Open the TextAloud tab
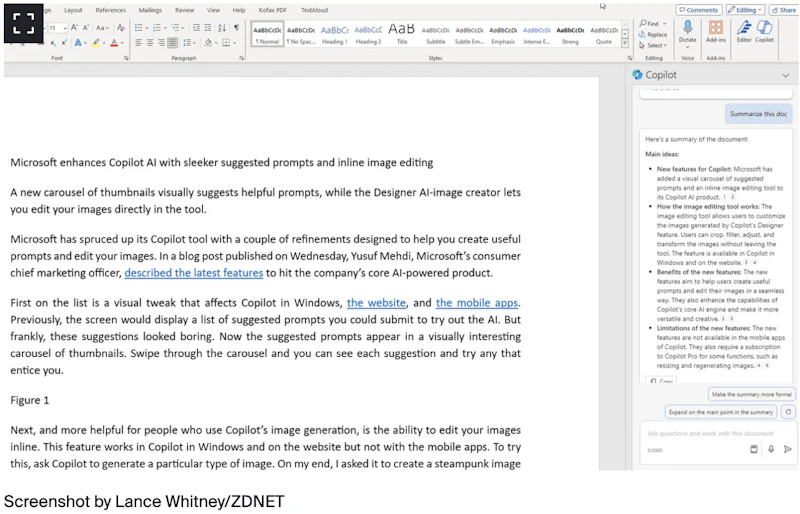The width and height of the screenshot is (800, 514). click(314, 10)
